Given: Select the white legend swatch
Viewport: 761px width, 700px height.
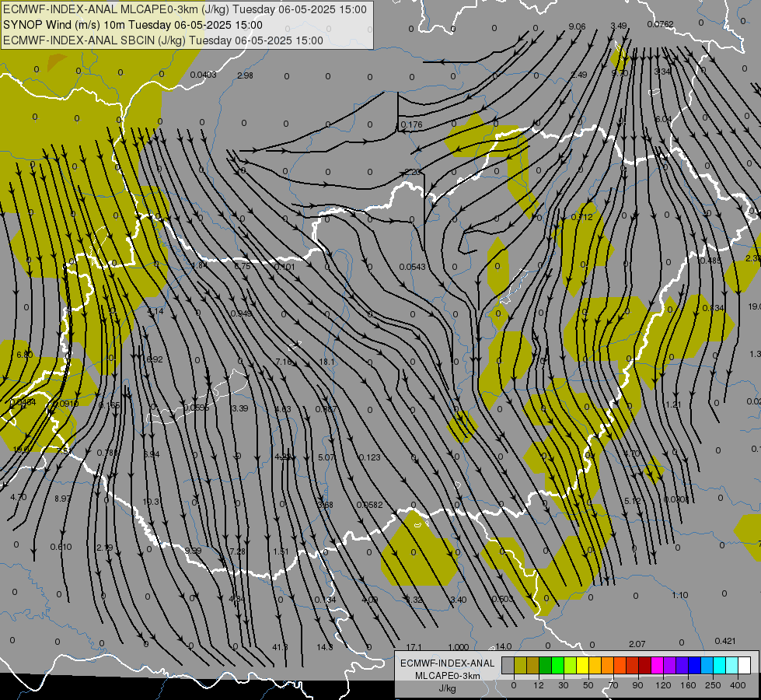Looking at the screenshot, I should 744,665.
